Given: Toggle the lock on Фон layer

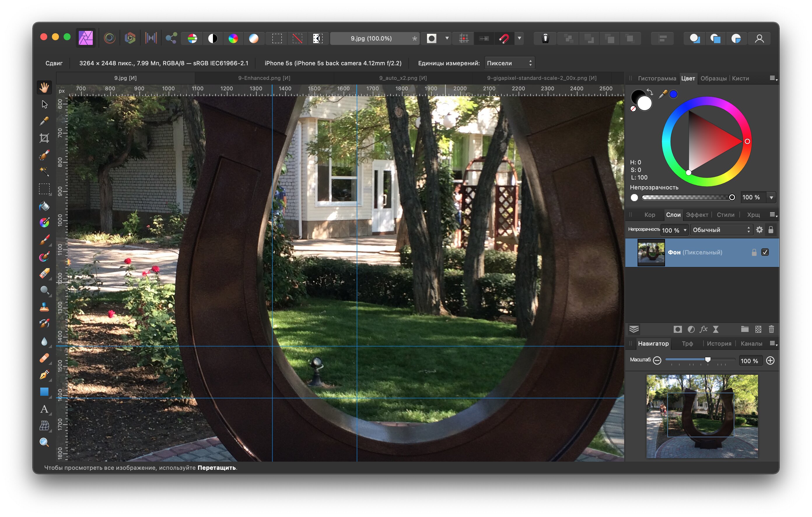Looking at the screenshot, I should pos(754,252).
